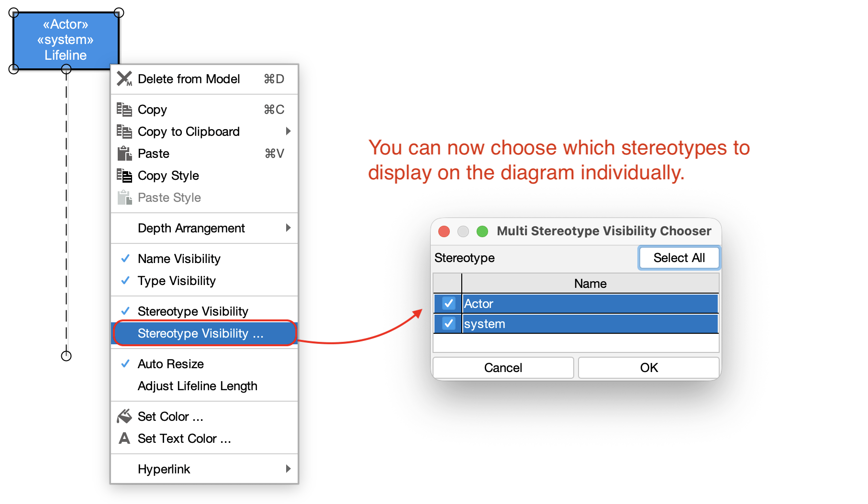Image resolution: width=868 pixels, height=504 pixels.
Task: Select the Stereotype Visibility ... menu entry
Action: coord(201,333)
